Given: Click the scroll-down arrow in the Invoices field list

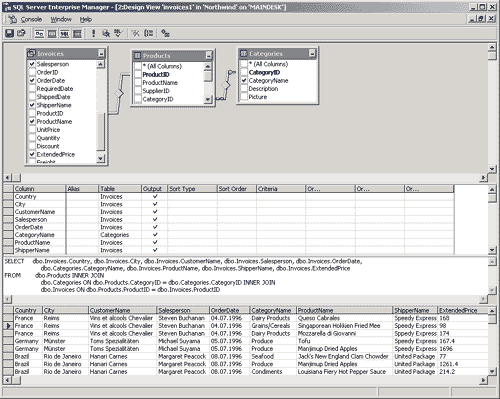Looking at the screenshot, I should point(101,159).
